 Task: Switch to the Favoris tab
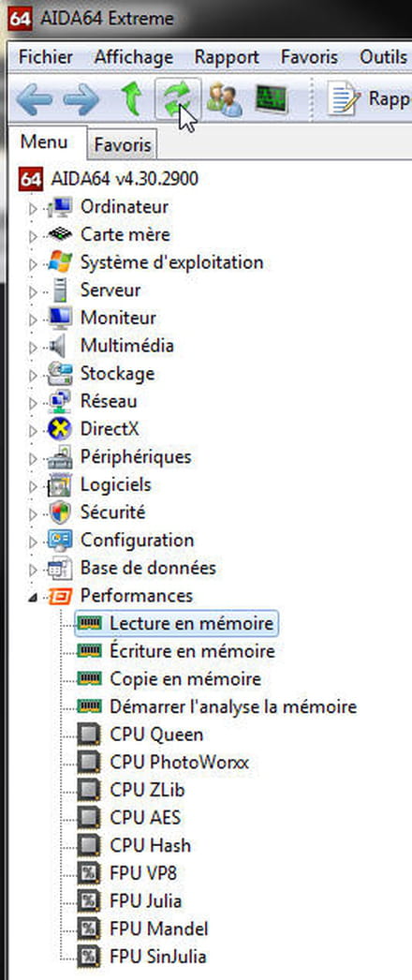point(123,145)
